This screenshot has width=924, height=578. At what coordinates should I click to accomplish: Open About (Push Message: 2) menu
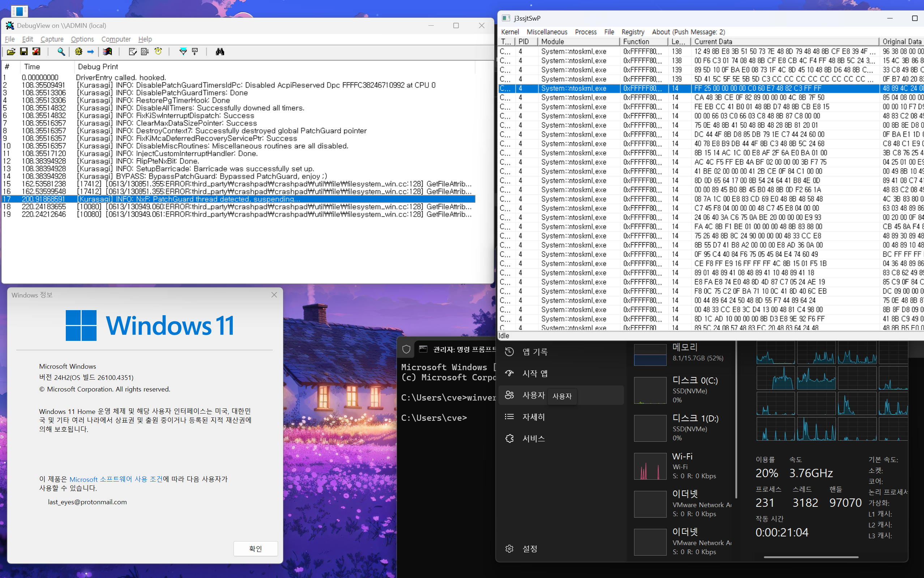[689, 32]
